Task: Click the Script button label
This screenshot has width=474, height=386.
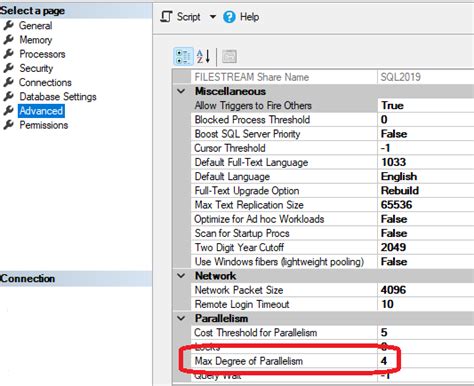Action: click(x=188, y=17)
